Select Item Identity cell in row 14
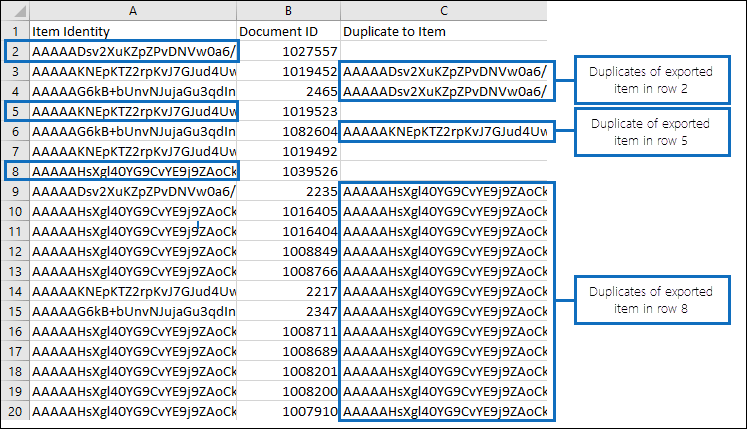 133,292
